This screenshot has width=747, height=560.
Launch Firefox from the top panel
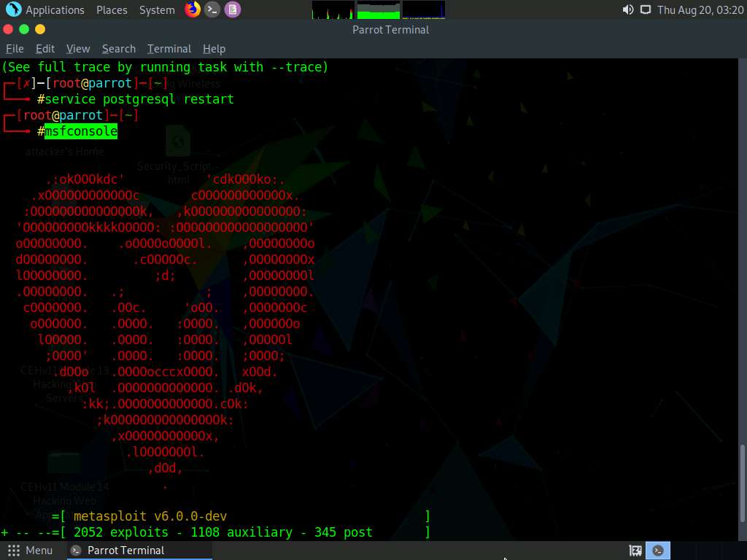[193, 9]
